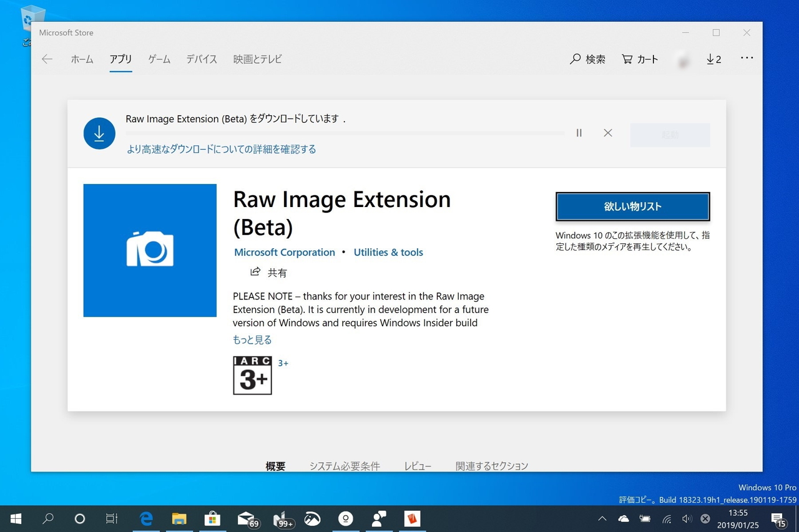Viewport: 799px width, 532px height.
Task: Open Cortana circle on taskbar
Action: 79,519
